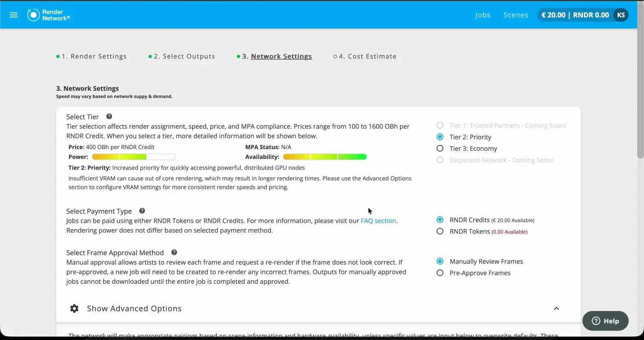
Task: Click the Render Network logo
Action: (x=48, y=15)
